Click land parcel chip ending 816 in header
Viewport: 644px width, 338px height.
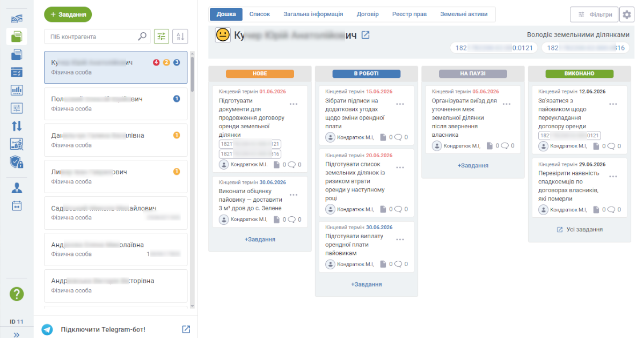pyautogui.click(x=585, y=48)
